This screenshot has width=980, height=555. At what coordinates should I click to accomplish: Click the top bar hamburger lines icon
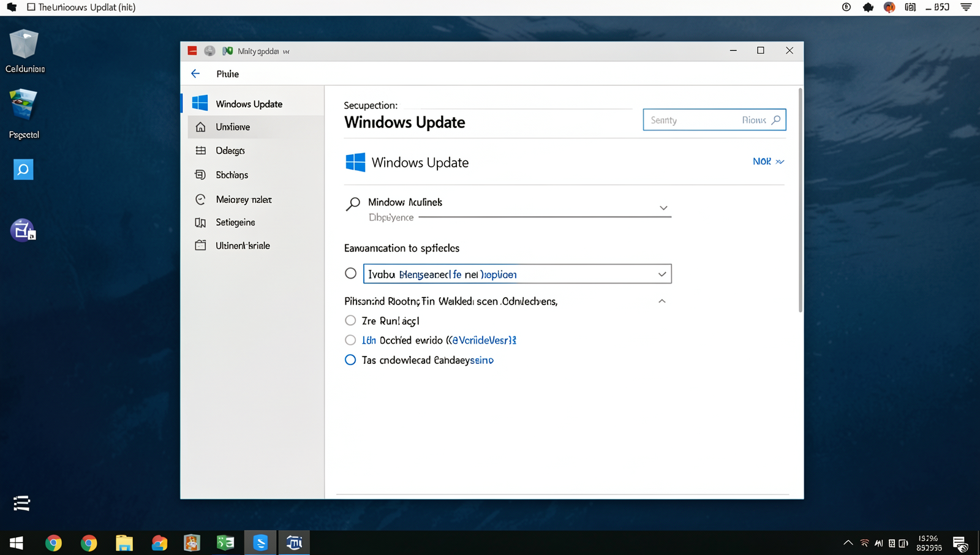[966, 7]
